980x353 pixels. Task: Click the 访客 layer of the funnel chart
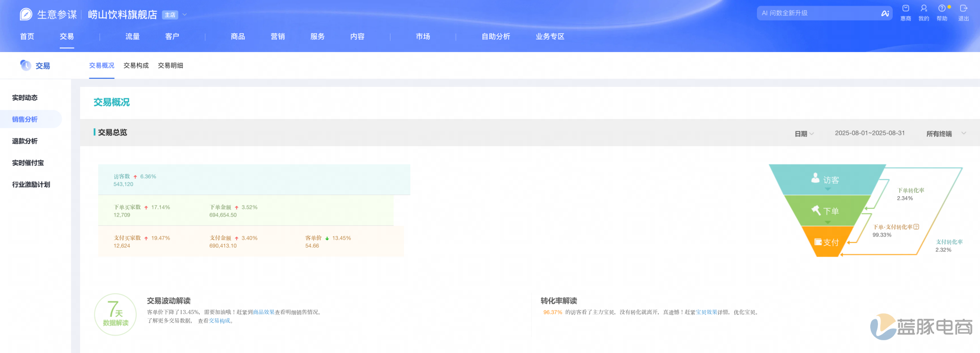pyautogui.click(x=827, y=180)
